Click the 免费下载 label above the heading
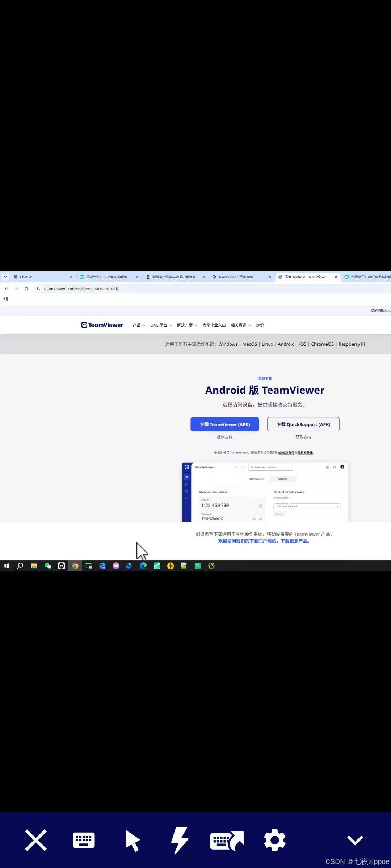The height and width of the screenshot is (868, 391). point(265,379)
